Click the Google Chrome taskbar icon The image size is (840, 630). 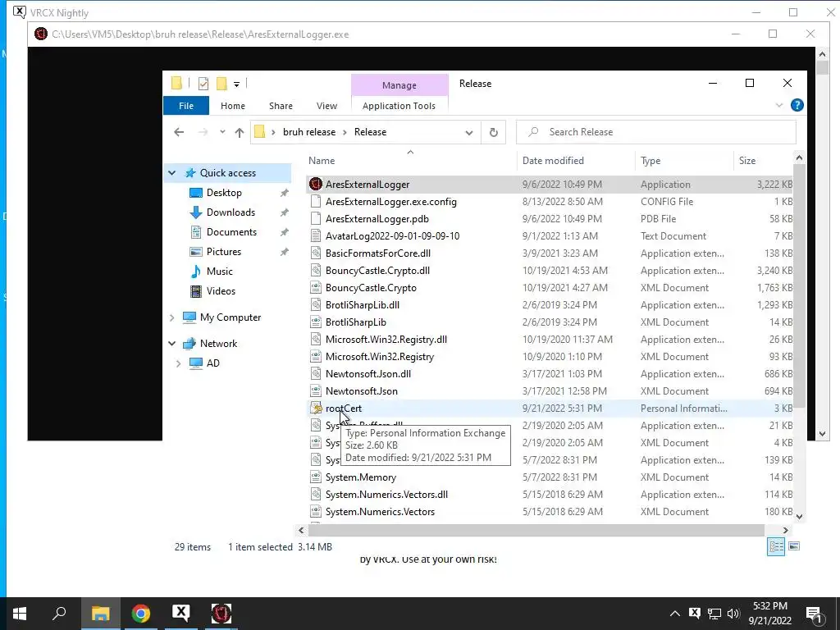pyautogui.click(x=141, y=614)
